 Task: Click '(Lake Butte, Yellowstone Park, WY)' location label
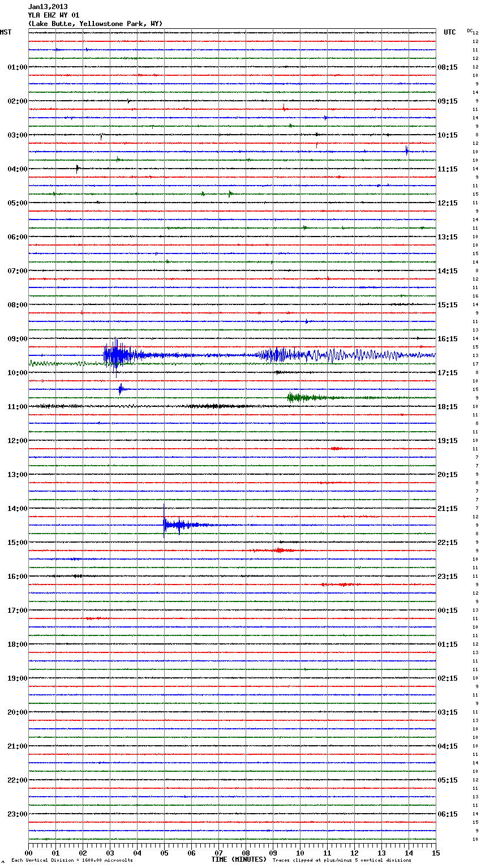click(95, 24)
